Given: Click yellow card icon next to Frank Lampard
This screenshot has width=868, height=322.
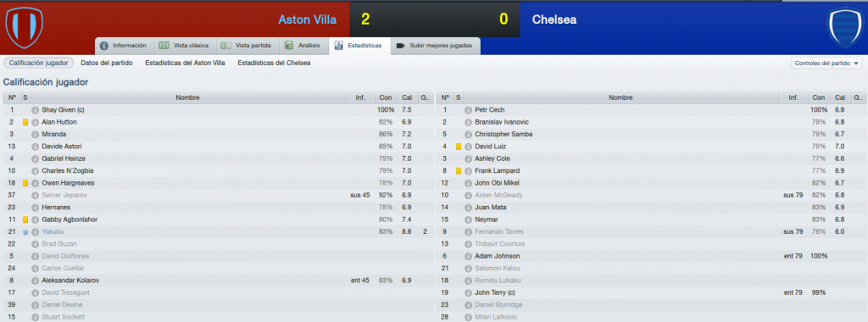Looking at the screenshot, I should [x=459, y=171].
